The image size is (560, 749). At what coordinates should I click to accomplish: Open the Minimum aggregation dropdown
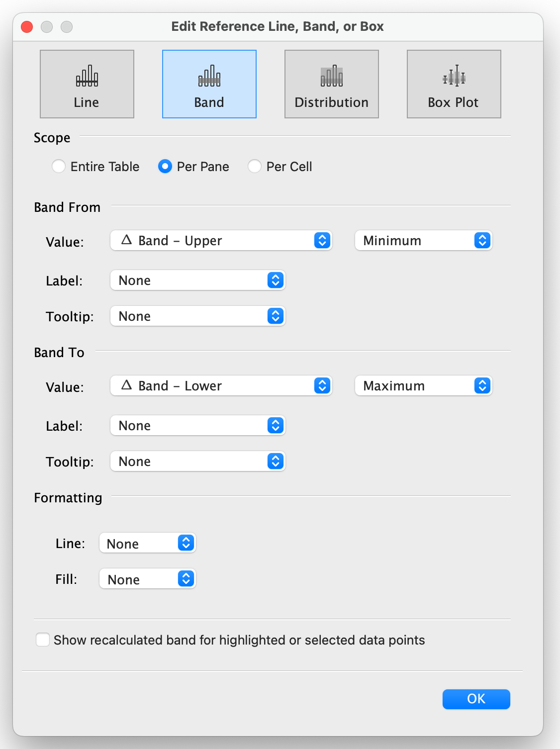tap(423, 241)
